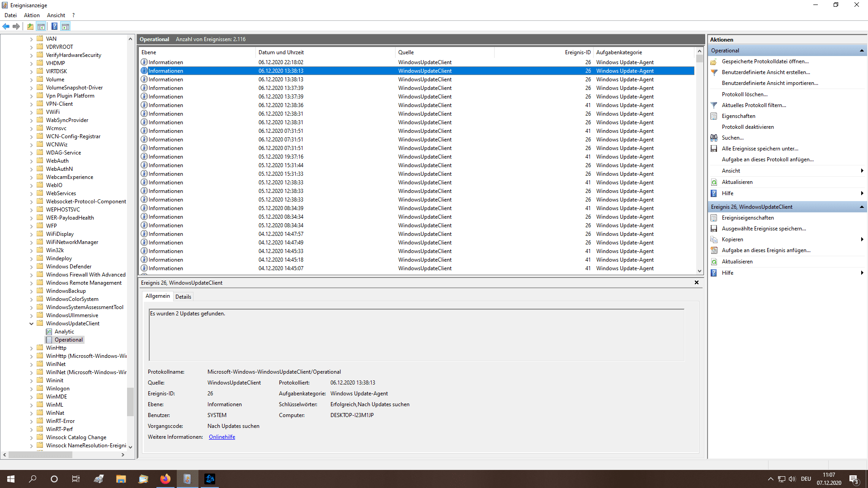Expand the Winlogon tree node
Viewport: 868px width, 488px height.
pos(31,389)
